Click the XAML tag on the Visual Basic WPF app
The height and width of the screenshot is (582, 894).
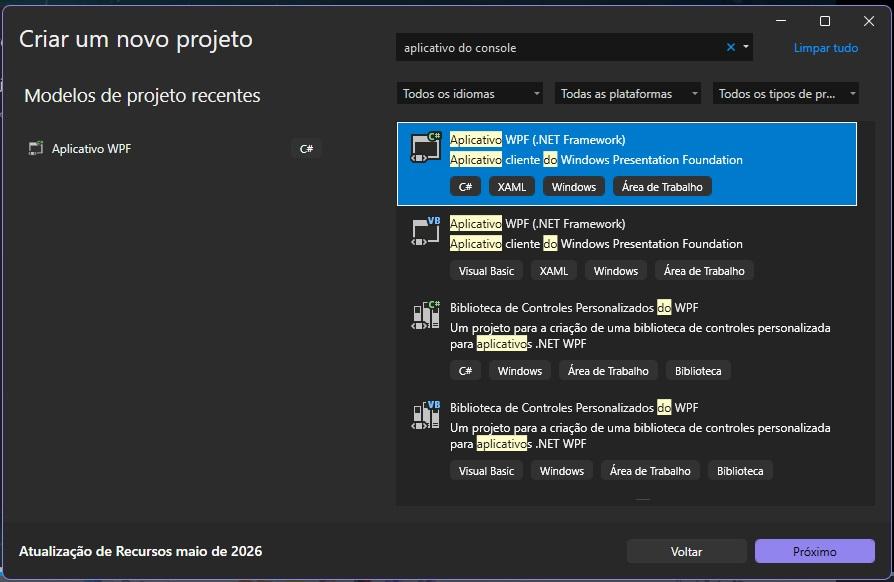click(x=554, y=271)
